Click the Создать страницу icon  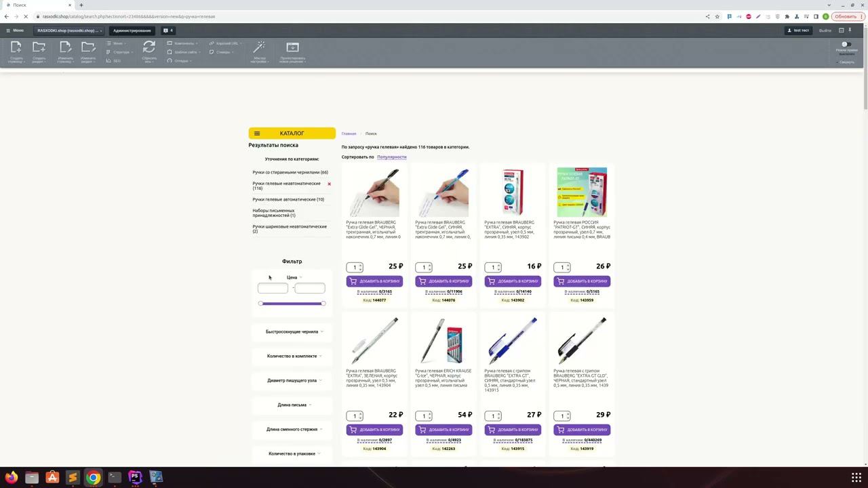pos(16,47)
